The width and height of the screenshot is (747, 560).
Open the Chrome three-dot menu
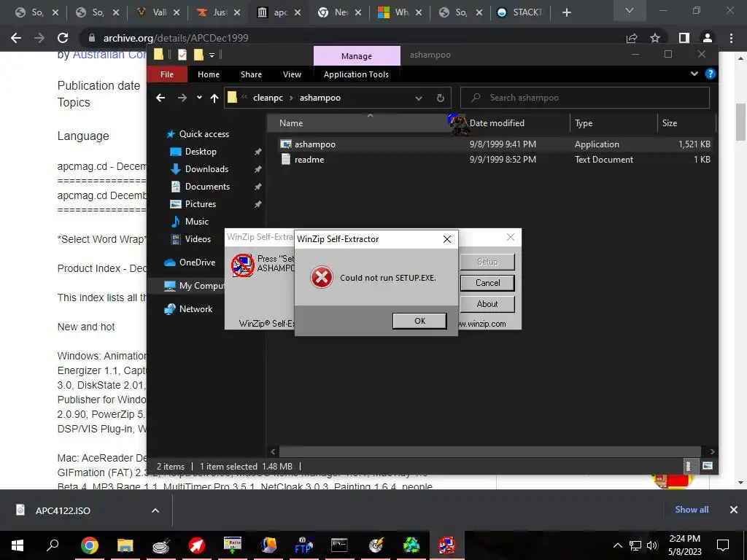[x=731, y=38]
